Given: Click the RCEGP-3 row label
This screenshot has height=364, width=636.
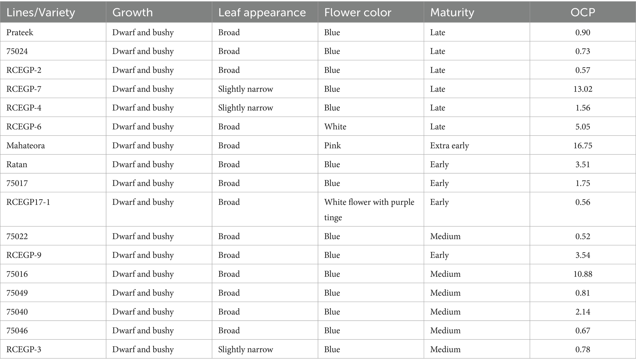Looking at the screenshot, I should 24,349.
